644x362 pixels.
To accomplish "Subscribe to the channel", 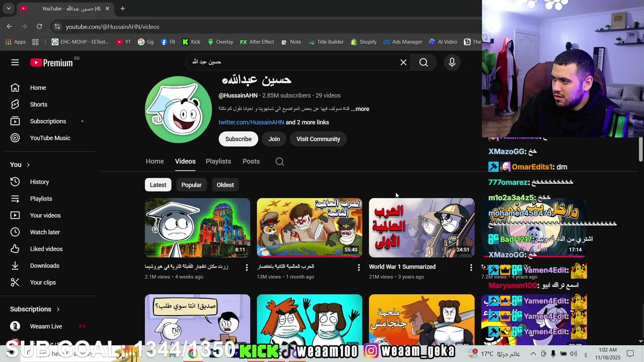I will pos(238,139).
